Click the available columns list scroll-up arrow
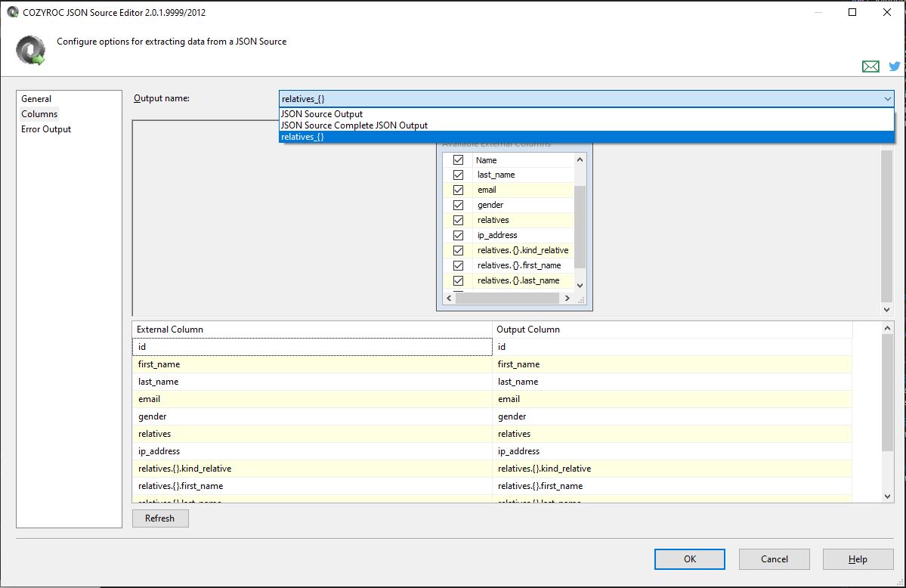 (x=580, y=159)
